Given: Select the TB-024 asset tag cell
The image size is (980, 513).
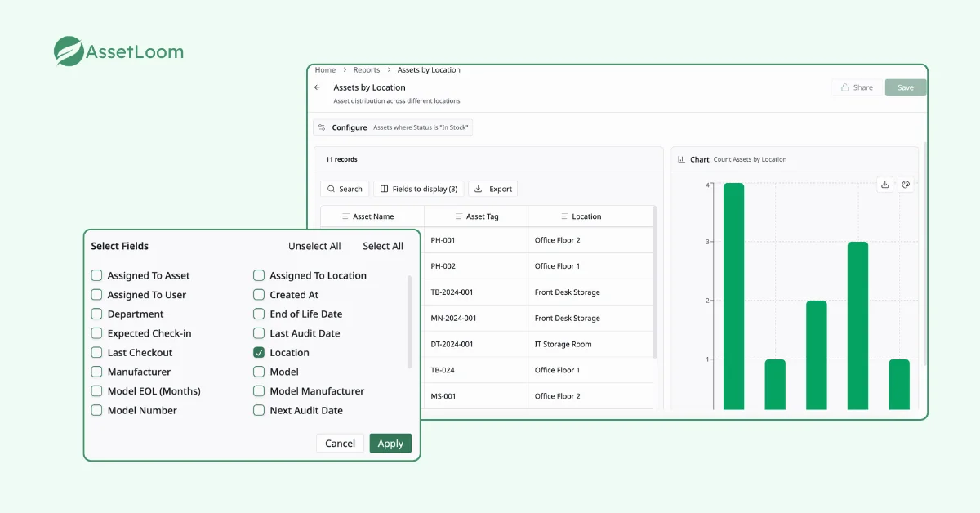Looking at the screenshot, I should point(476,370).
